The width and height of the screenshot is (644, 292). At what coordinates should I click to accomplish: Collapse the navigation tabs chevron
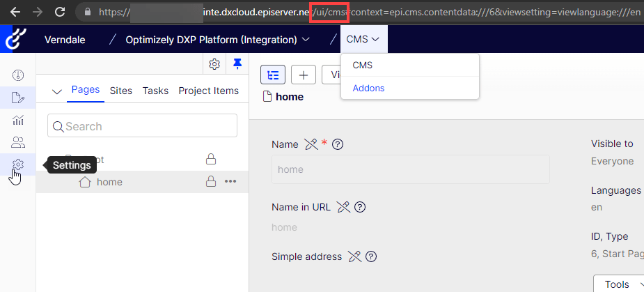click(58, 91)
